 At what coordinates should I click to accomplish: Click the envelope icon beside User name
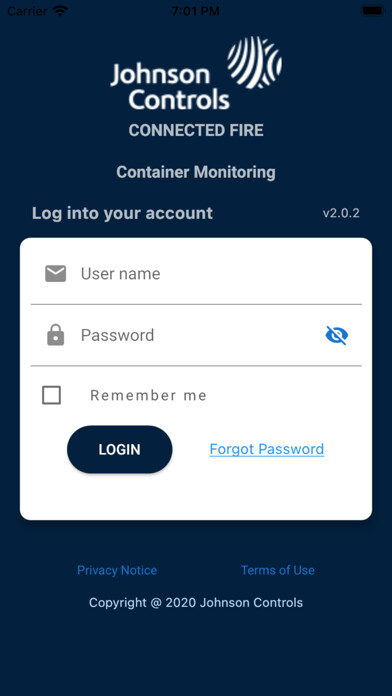coord(55,274)
